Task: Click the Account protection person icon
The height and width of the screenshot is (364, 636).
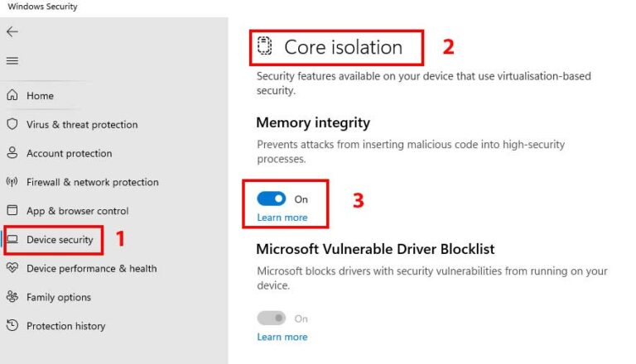Action: click(12, 153)
